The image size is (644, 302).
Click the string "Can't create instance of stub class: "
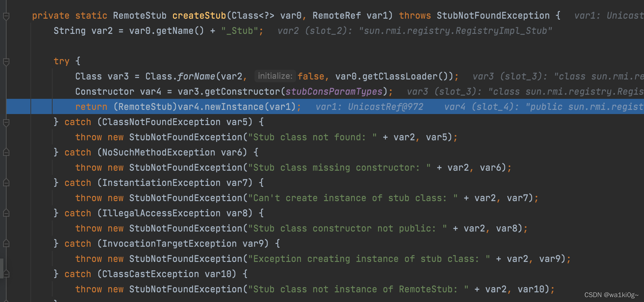353,198
